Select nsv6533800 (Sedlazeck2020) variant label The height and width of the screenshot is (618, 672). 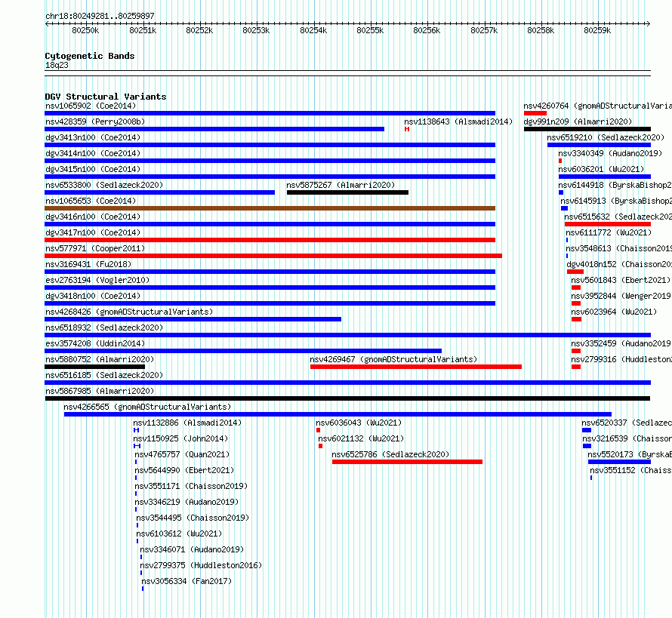coord(104,185)
